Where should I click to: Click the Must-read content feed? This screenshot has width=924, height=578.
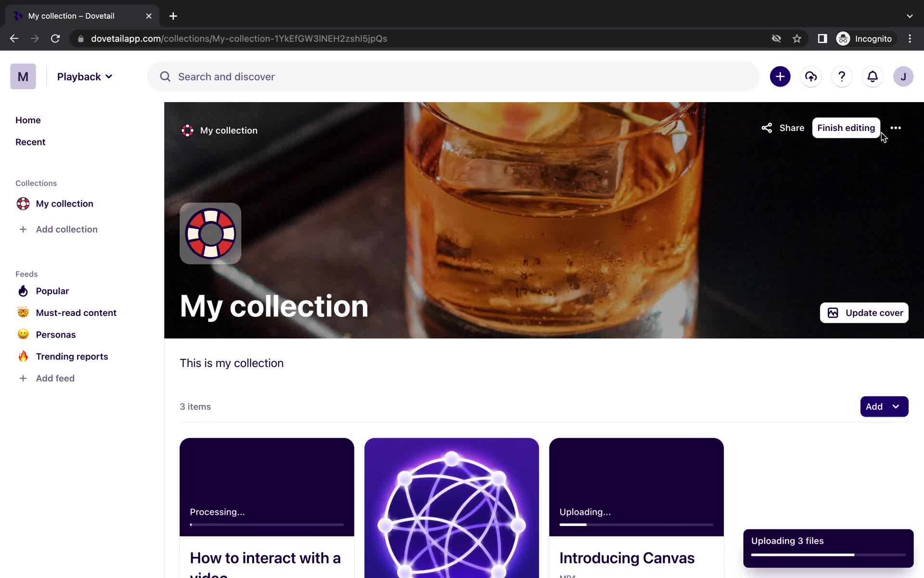click(76, 312)
